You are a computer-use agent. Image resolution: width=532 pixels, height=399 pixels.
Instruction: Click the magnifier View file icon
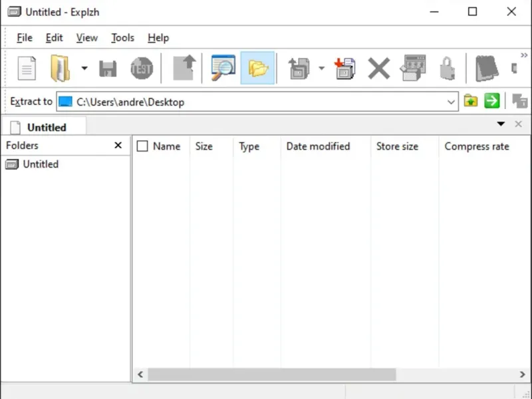[223, 68]
